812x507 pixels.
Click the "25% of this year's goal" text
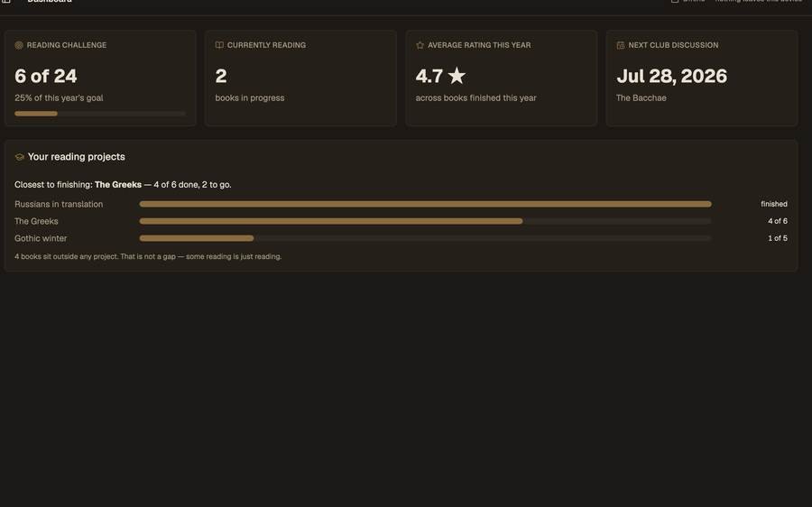[59, 97]
